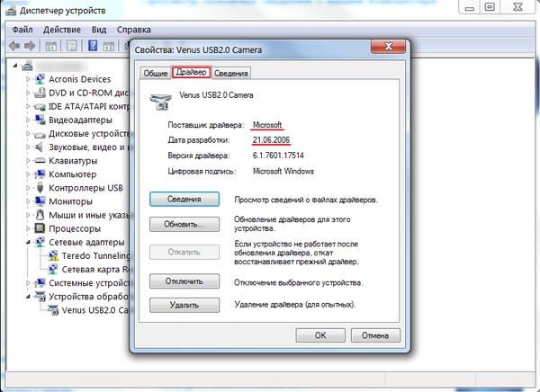Viewport: 540px width, 392px height.
Task: Expand the DVD и CD-ROM node
Action: [x=28, y=93]
